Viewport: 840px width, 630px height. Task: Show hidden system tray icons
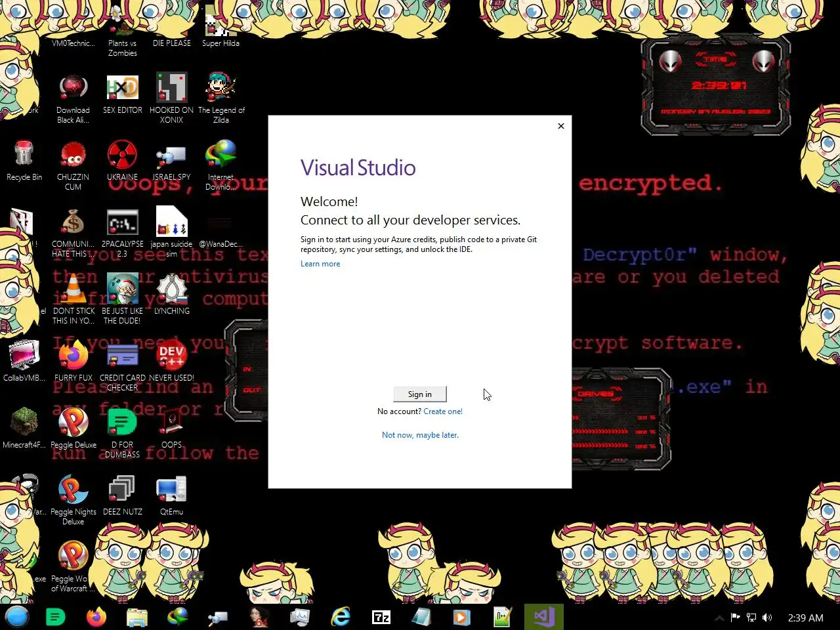pyautogui.click(x=719, y=618)
